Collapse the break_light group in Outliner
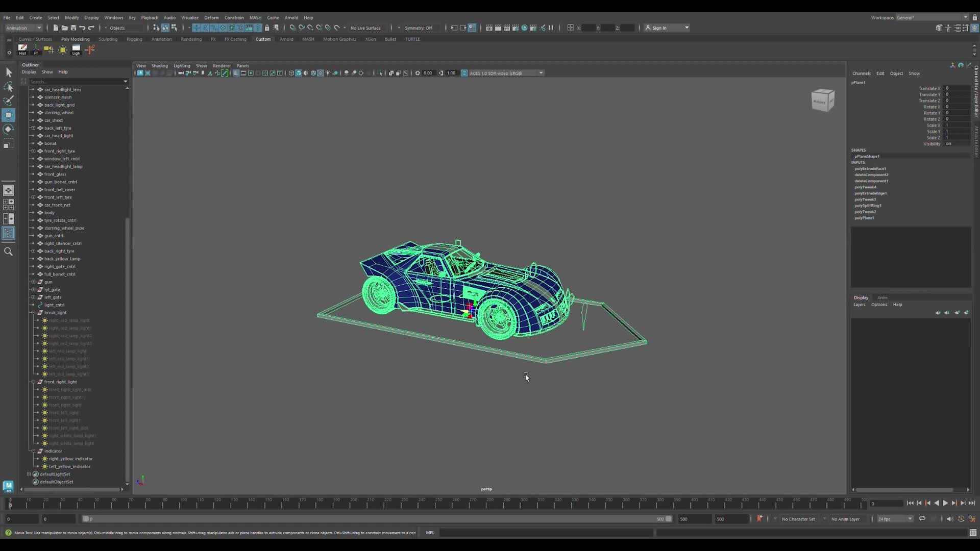980x551 pixels. 33,312
